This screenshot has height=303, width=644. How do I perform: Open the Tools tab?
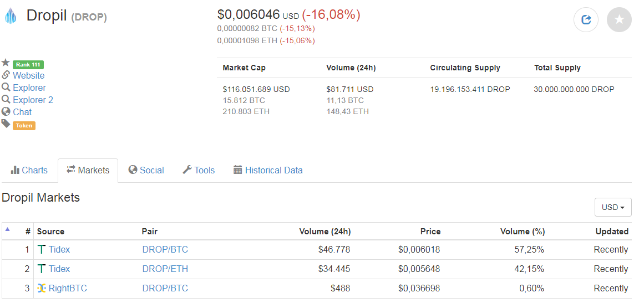pyautogui.click(x=199, y=170)
